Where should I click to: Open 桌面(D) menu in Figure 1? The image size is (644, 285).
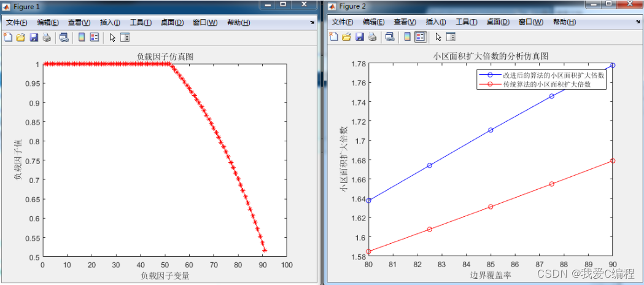pos(172,23)
